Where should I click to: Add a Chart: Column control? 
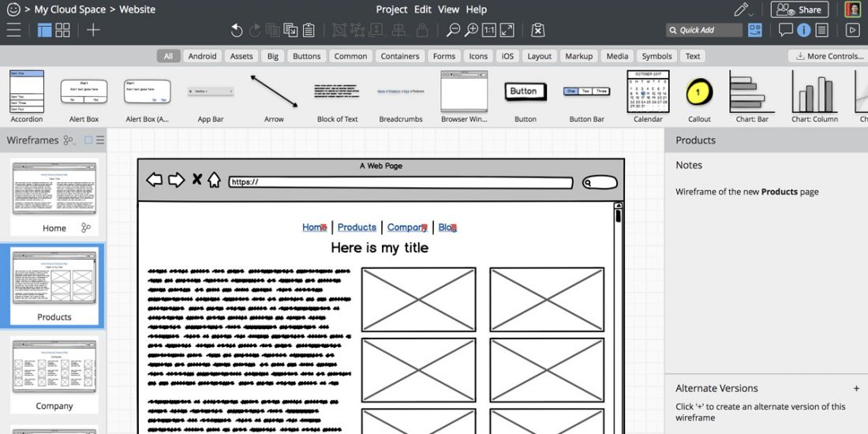[x=814, y=96]
